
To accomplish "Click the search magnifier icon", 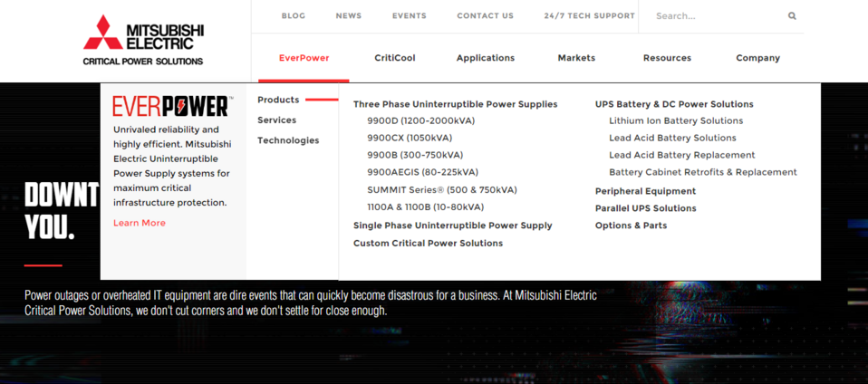I will point(792,16).
